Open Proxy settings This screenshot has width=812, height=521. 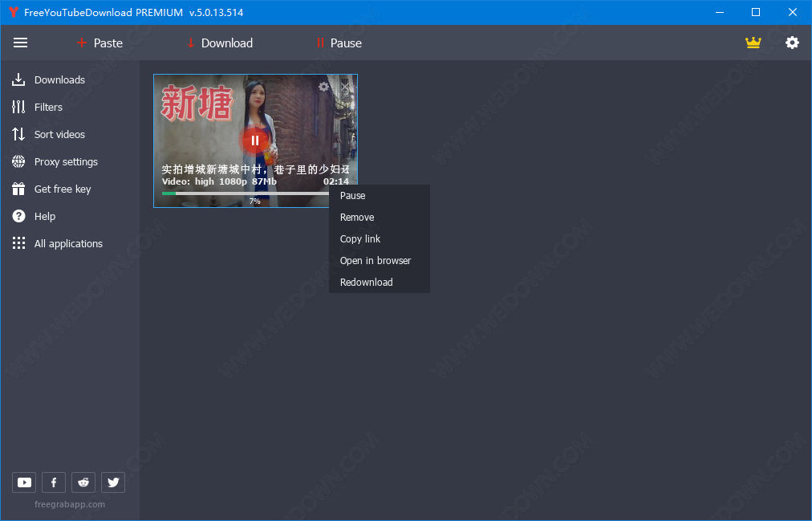pyautogui.click(x=55, y=161)
